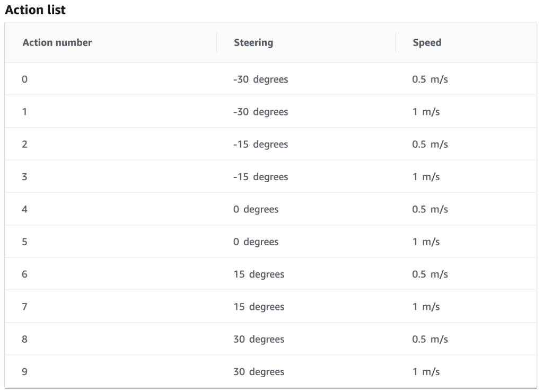Click 1 m/s speed in action 3
543x392 pixels.
coord(426,177)
